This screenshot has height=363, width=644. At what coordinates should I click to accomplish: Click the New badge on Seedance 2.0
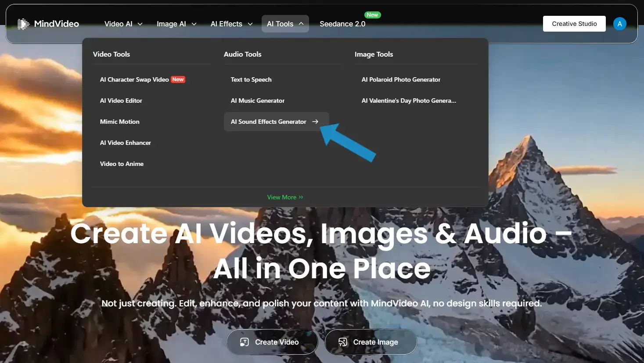click(x=372, y=15)
